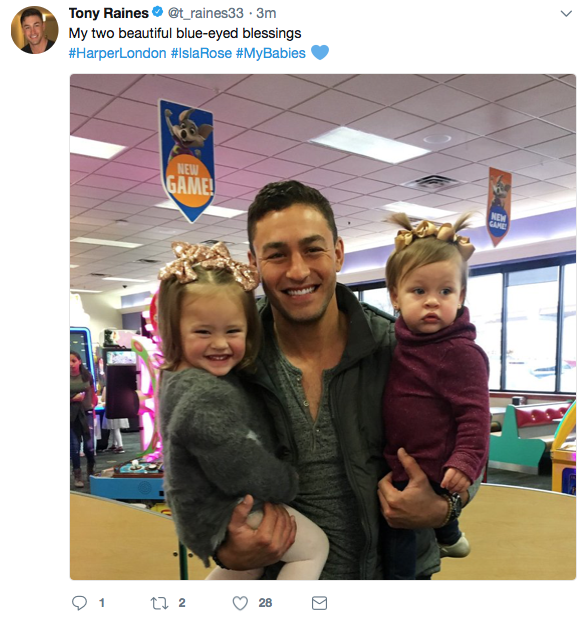The width and height of the screenshot is (584, 617).
Task: Click the blue heart emoji in tweet
Action: 320,52
